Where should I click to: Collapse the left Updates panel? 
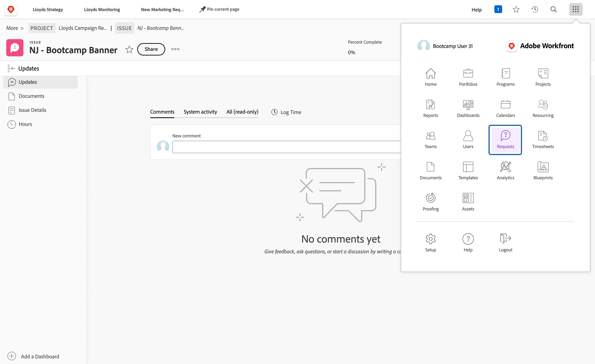11,69
